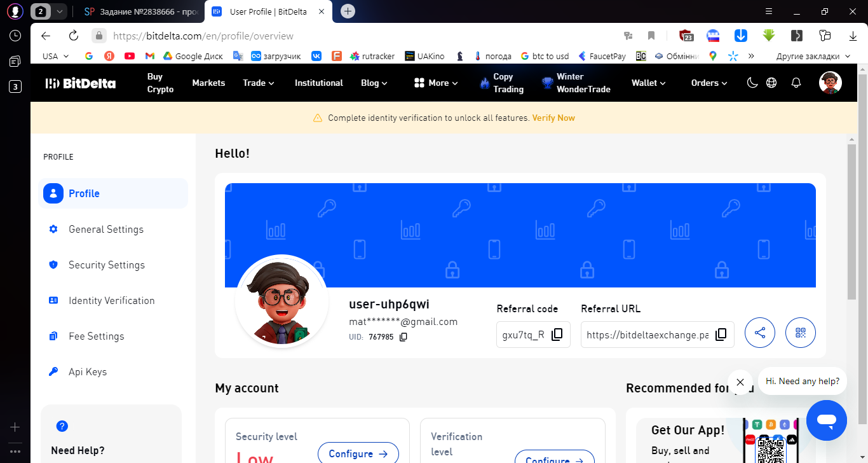
Task: Click Verify Now link
Action: pyautogui.click(x=553, y=118)
